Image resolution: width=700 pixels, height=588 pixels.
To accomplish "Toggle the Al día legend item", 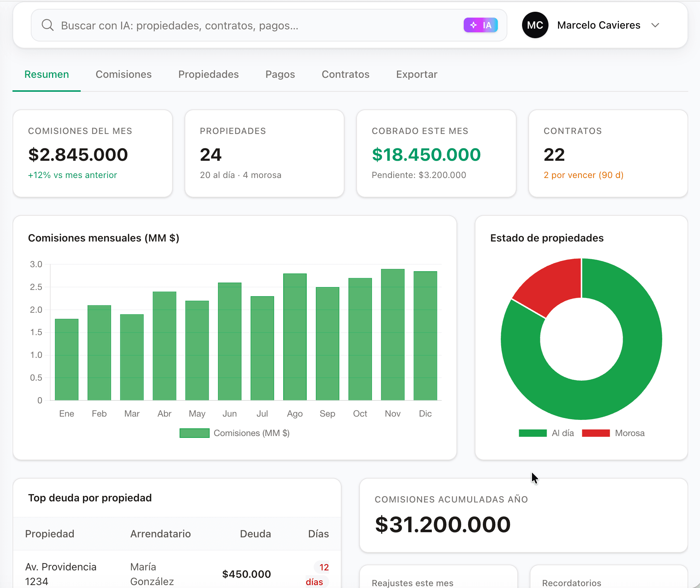I will (546, 433).
